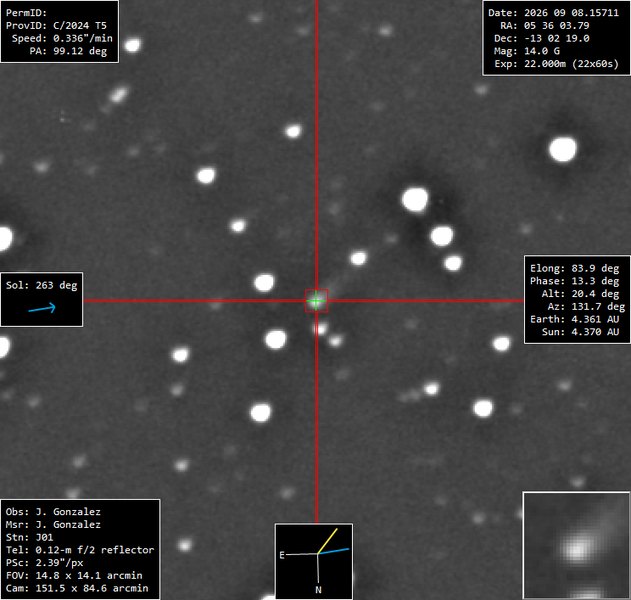The image size is (631, 600).
Task: Click the 'PermID:' label
Action: point(26,13)
